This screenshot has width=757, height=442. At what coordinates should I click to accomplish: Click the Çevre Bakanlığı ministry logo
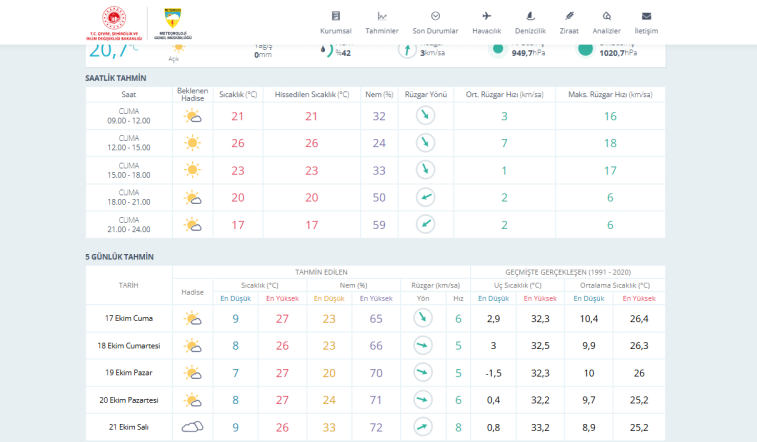pos(116,21)
